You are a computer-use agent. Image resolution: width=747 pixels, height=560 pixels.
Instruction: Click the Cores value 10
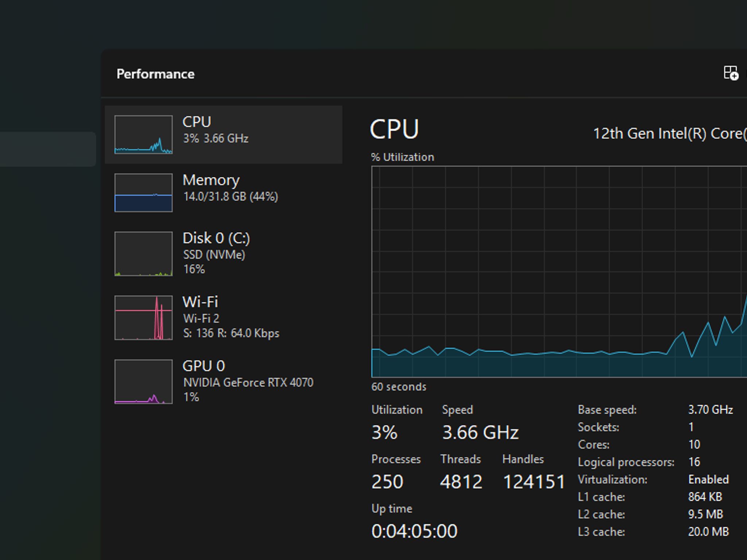click(x=694, y=444)
